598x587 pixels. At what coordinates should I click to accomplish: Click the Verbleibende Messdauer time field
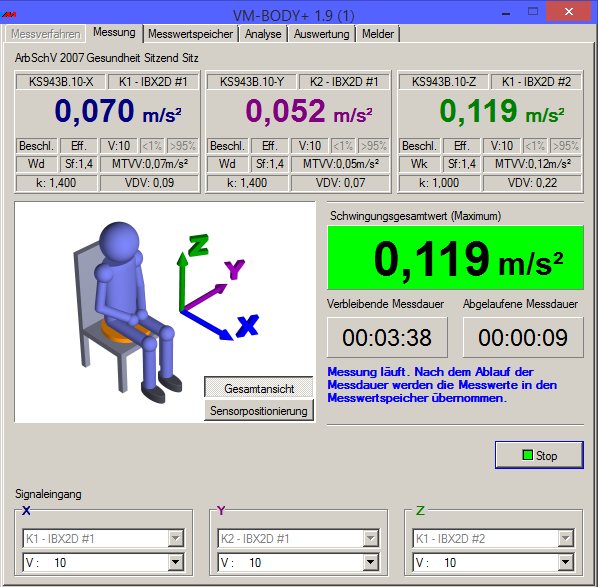[x=387, y=338]
